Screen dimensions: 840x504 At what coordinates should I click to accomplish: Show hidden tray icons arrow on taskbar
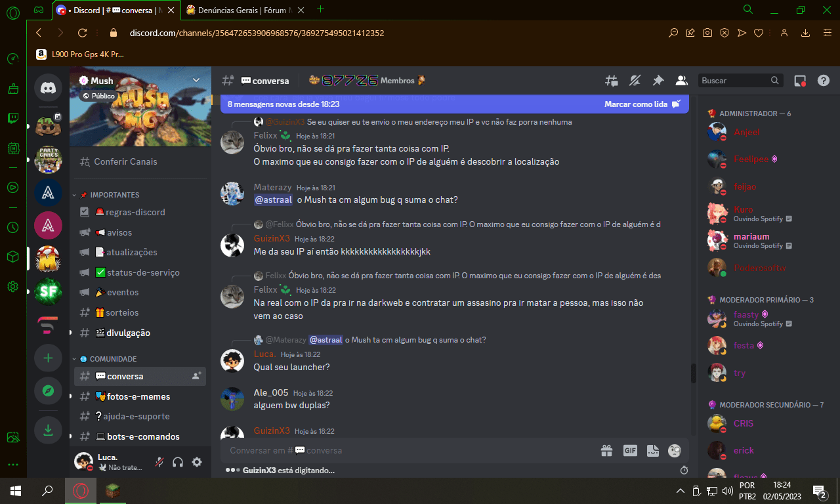[681, 490]
